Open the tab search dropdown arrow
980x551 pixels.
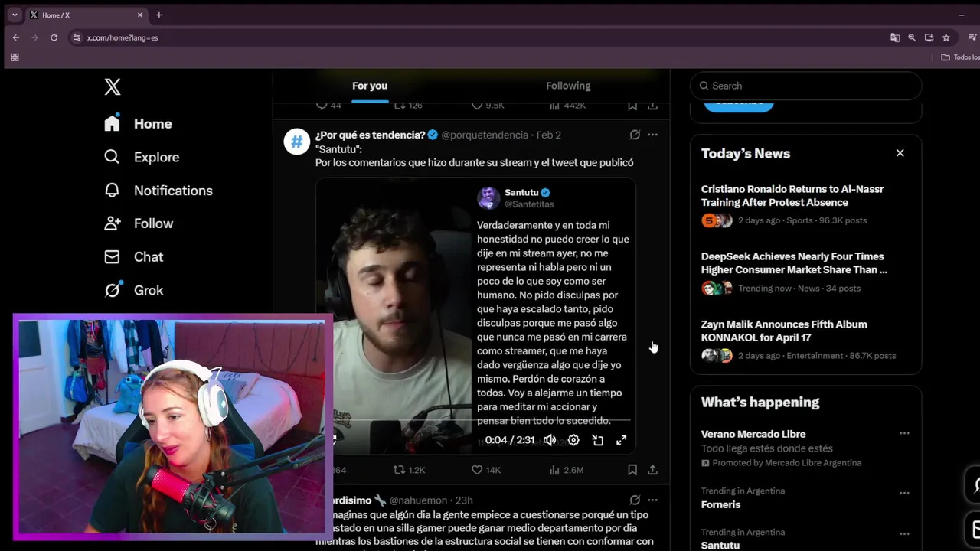(x=14, y=15)
